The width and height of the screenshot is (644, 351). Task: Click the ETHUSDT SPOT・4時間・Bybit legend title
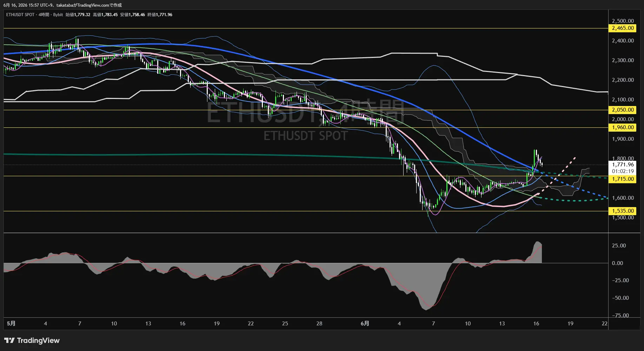coord(34,15)
